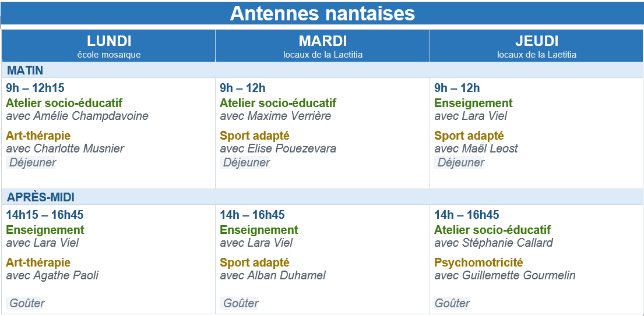Click the MATIN section row

322,70
